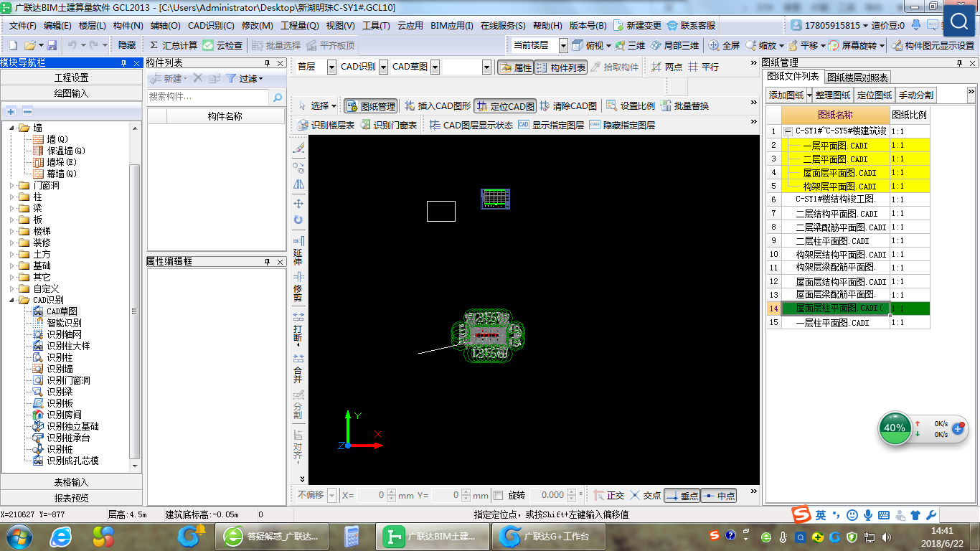Viewport: 980px width, 551px height.
Task: Click the 表格输入 navigation button
Action: pyautogui.click(x=71, y=482)
